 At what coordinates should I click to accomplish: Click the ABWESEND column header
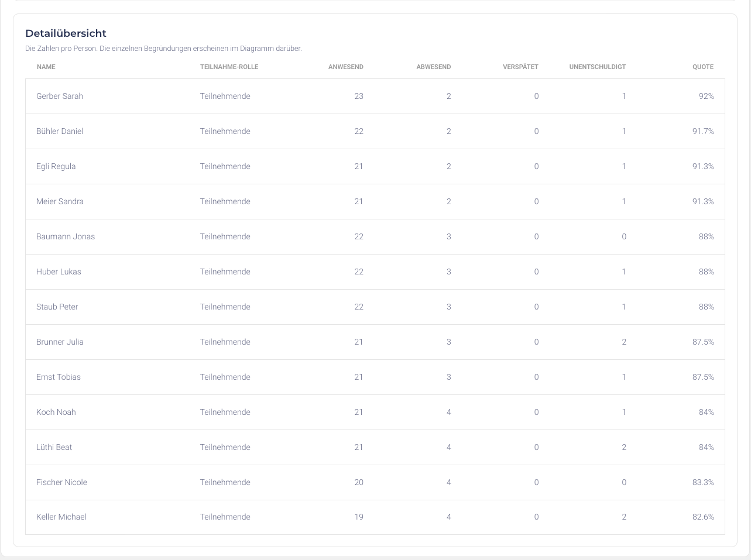click(x=433, y=67)
